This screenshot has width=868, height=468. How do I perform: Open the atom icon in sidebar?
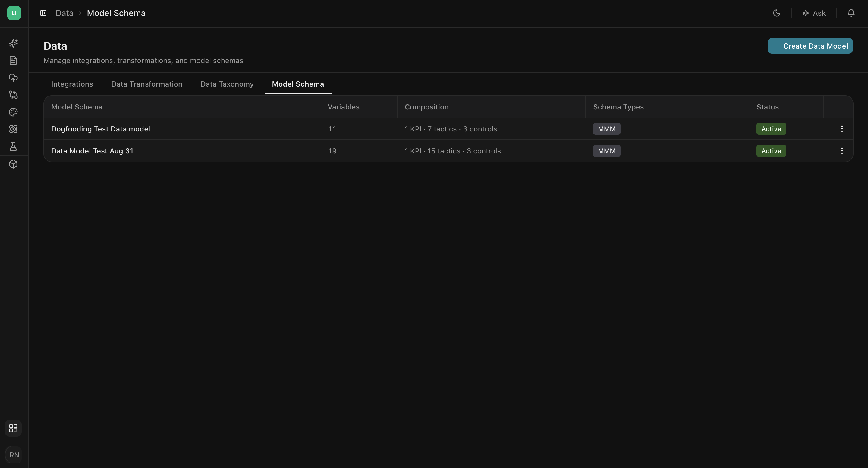coord(14,129)
